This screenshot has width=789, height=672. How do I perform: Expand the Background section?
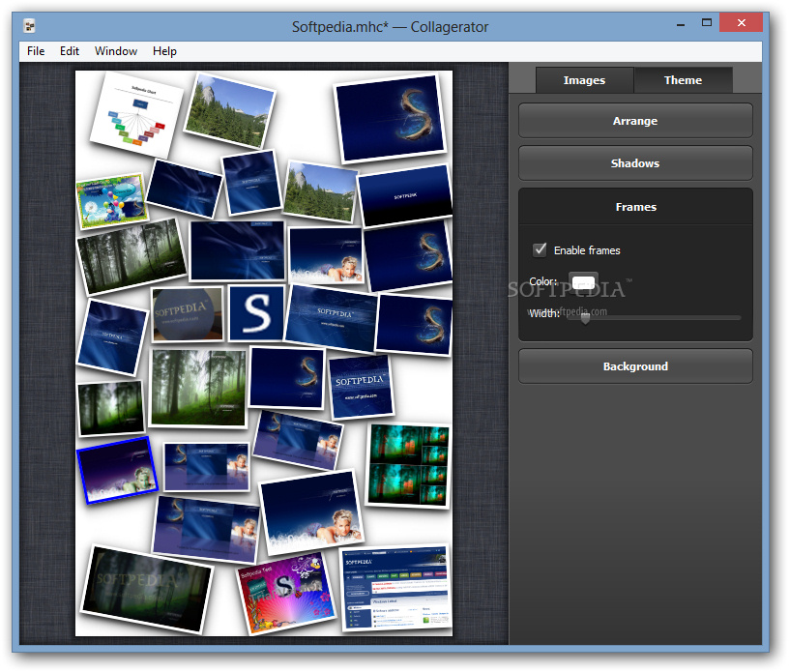pyautogui.click(x=635, y=366)
